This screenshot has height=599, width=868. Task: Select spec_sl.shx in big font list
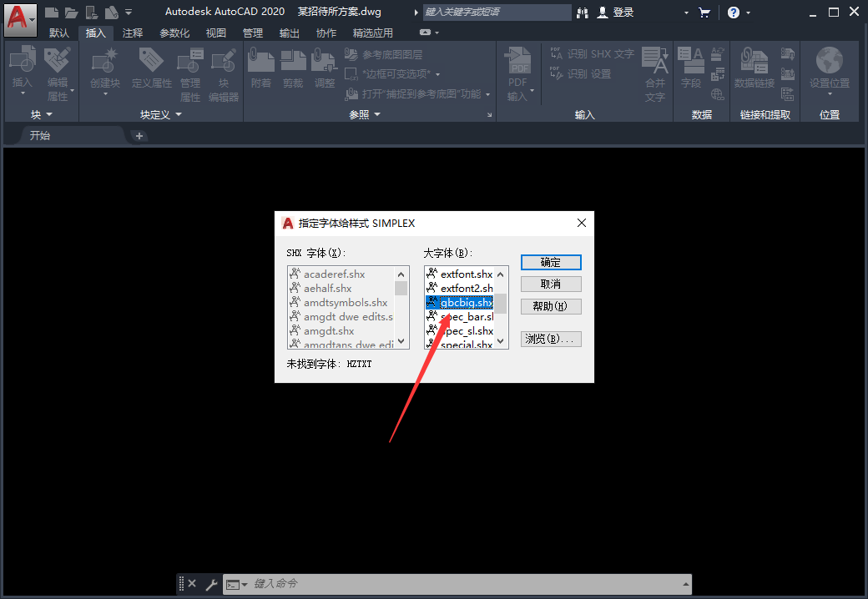pos(460,330)
